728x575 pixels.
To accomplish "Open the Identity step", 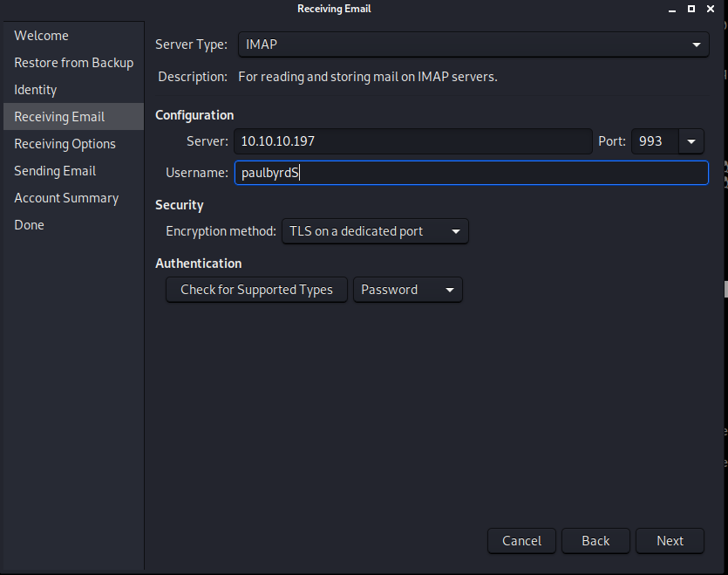I will (36, 90).
